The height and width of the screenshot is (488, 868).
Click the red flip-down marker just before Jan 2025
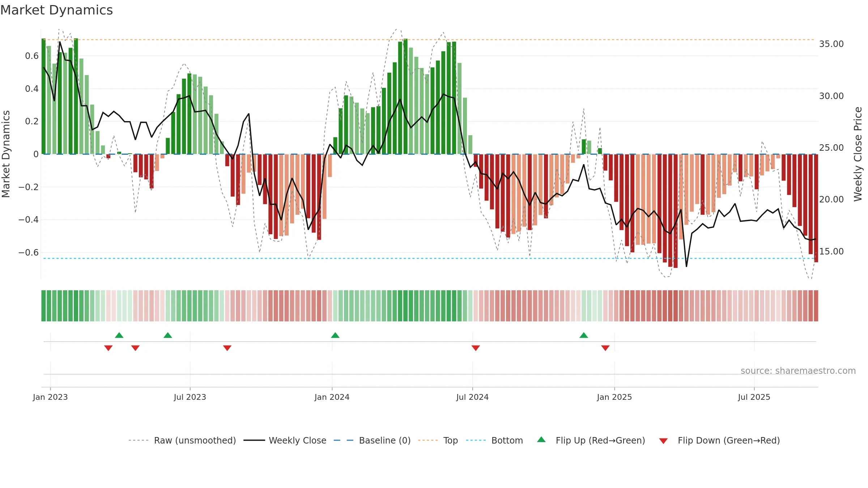tap(605, 348)
